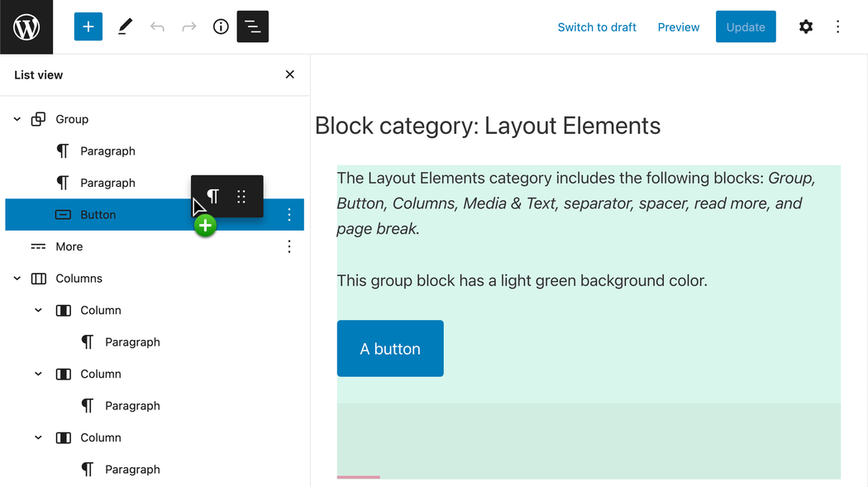Select the second Paragraph under Group

tap(107, 183)
